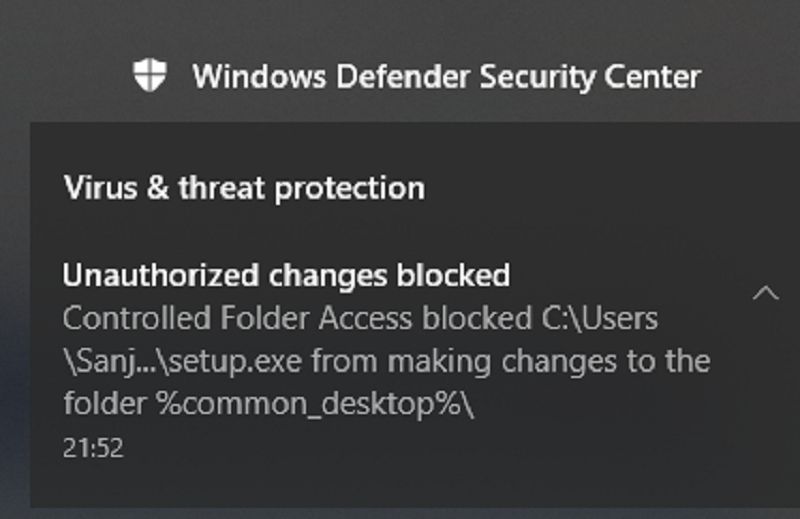Click the C:\Users path text
The image size is (800, 519).
(595, 318)
